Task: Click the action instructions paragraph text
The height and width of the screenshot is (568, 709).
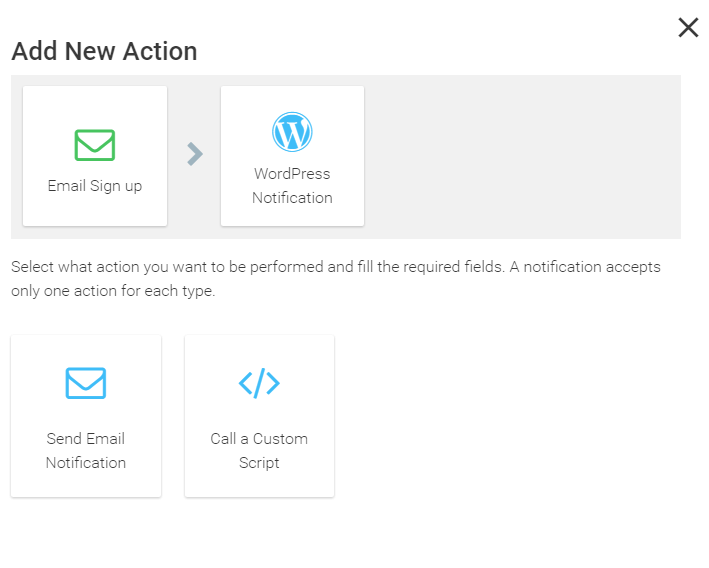Action: 336,280
